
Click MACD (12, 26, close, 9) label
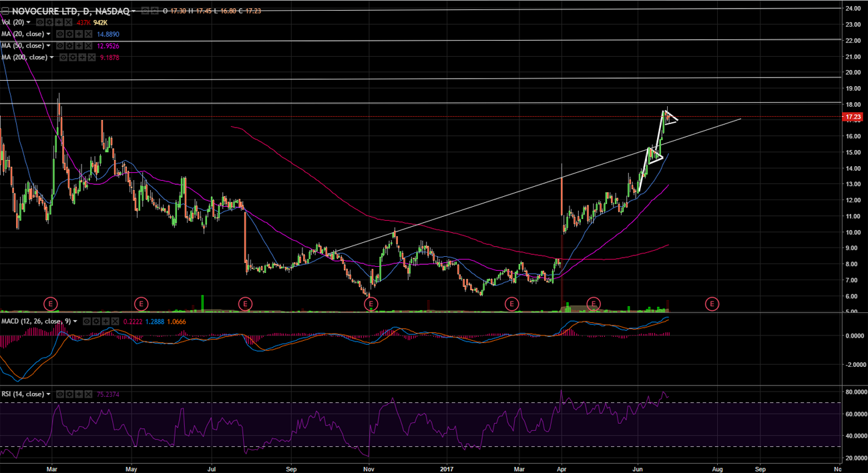click(x=36, y=322)
